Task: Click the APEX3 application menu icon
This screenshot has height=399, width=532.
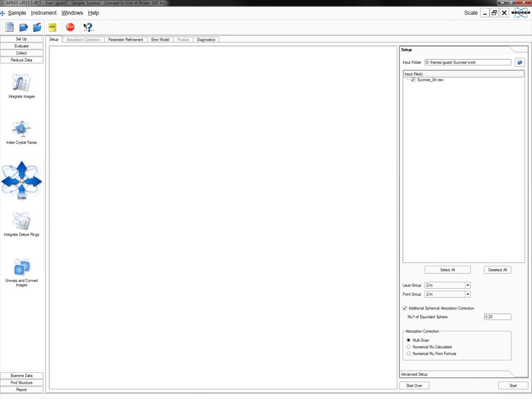Action: click(3, 13)
